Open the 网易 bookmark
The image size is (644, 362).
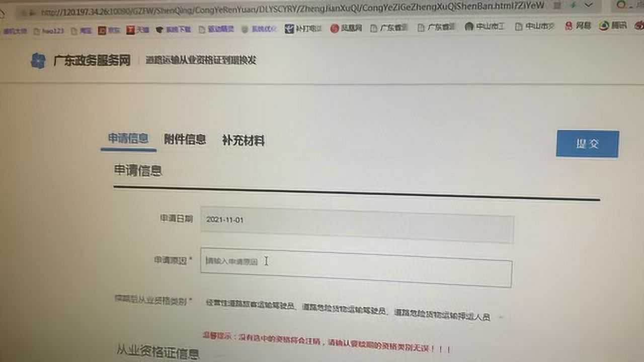578,26
